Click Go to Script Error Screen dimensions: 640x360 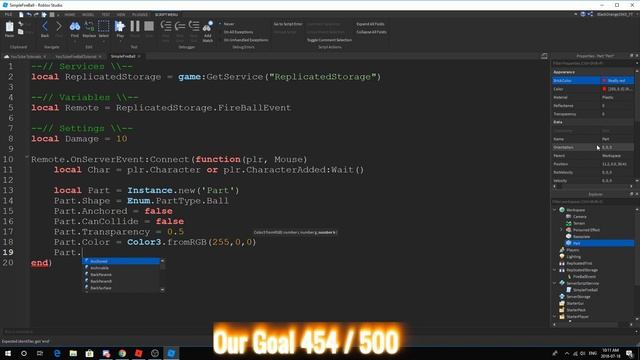(x=288, y=24)
